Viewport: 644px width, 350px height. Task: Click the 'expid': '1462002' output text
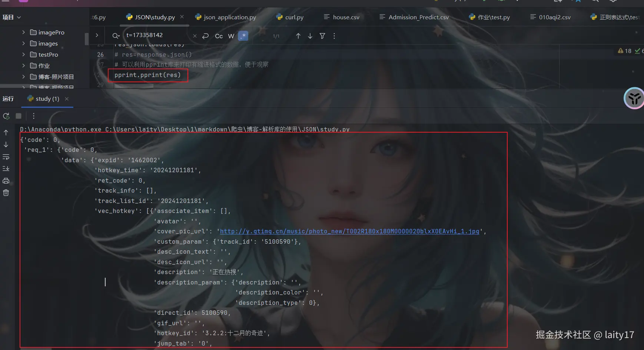point(129,160)
